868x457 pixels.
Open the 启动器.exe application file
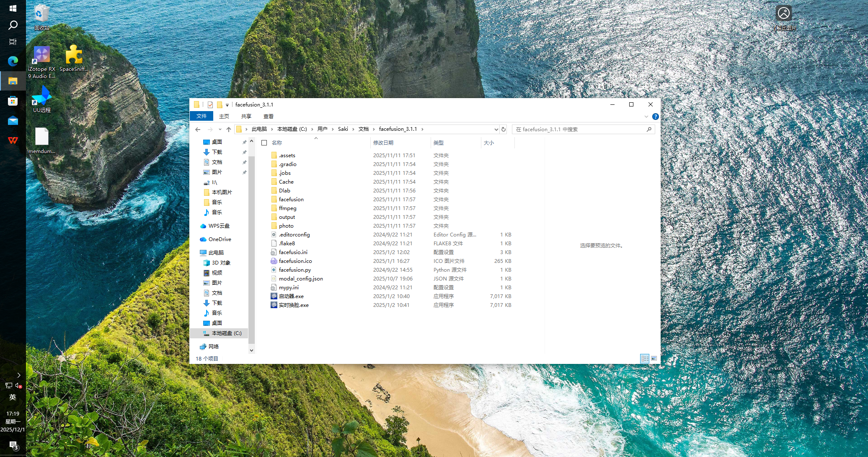coord(291,296)
